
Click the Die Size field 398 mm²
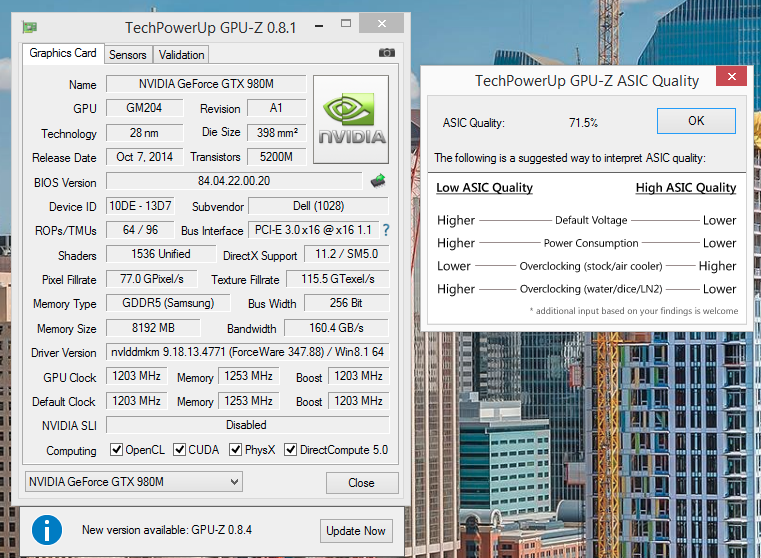(277, 132)
